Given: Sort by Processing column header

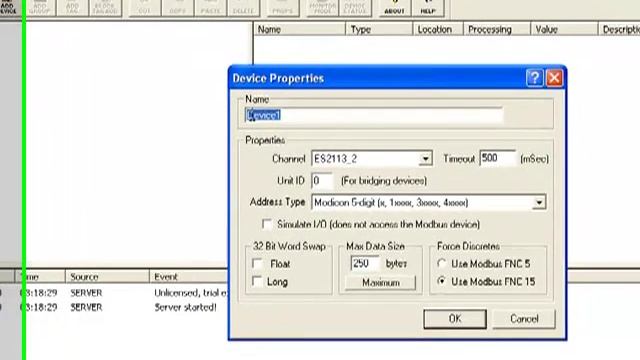Looking at the screenshot, I should pyautogui.click(x=497, y=29).
